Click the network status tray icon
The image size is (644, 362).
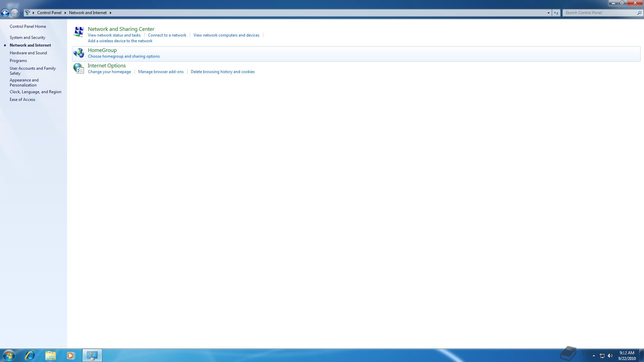coord(602,356)
